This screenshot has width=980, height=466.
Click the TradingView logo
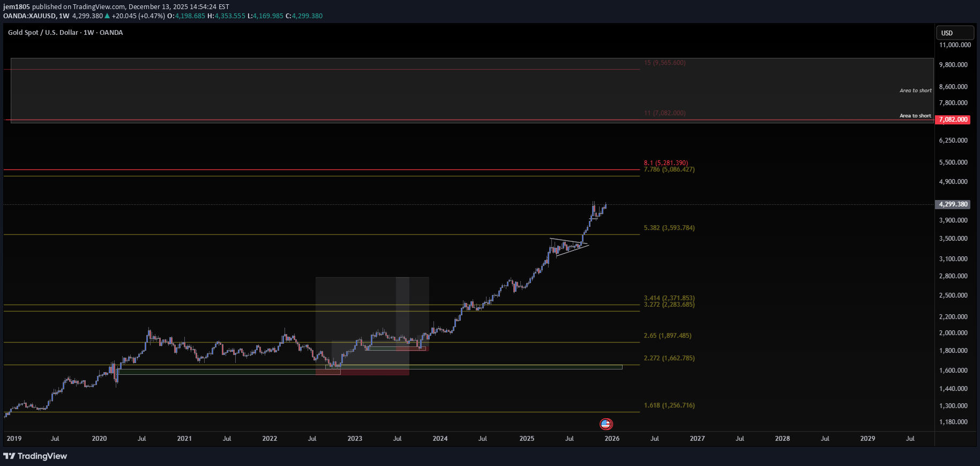coord(35,456)
